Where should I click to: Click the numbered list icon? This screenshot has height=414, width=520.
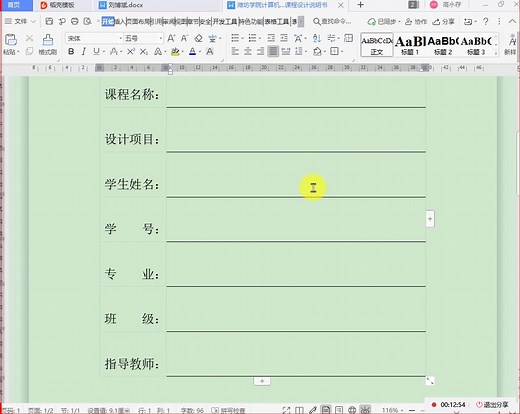[252, 38]
